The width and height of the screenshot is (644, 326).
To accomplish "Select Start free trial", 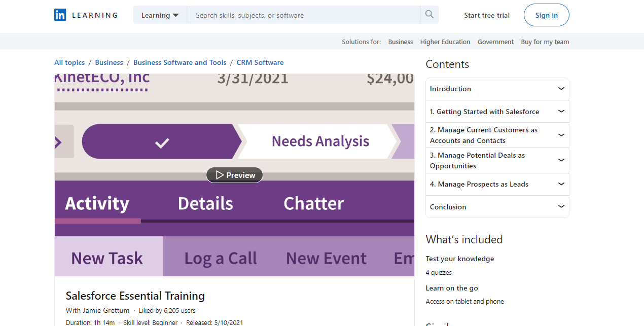I will pos(486,15).
